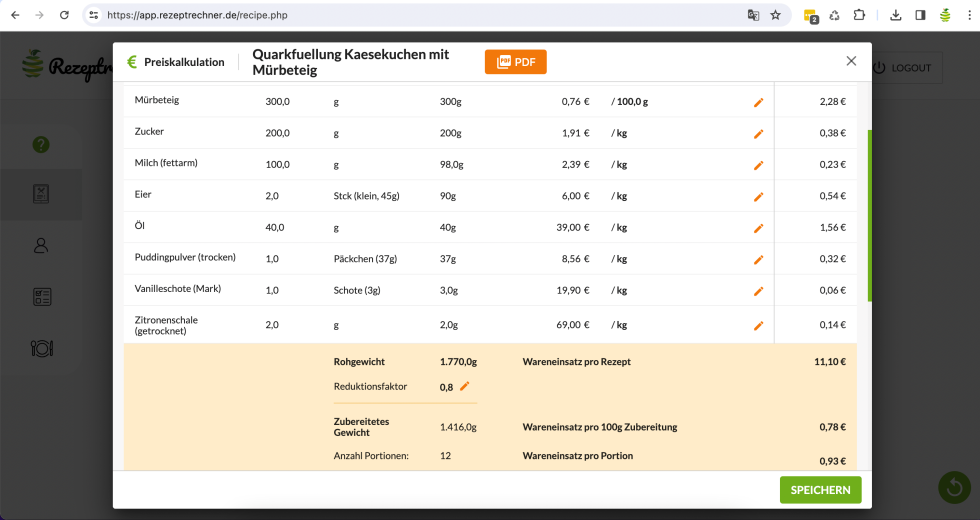Export the price calculation as PDF
The image size is (980, 520).
(x=515, y=62)
